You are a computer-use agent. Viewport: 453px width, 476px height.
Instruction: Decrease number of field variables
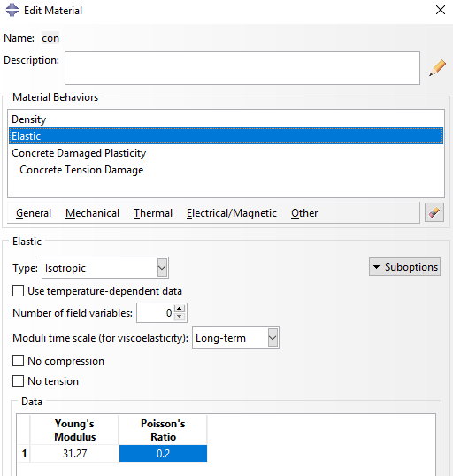(x=180, y=317)
